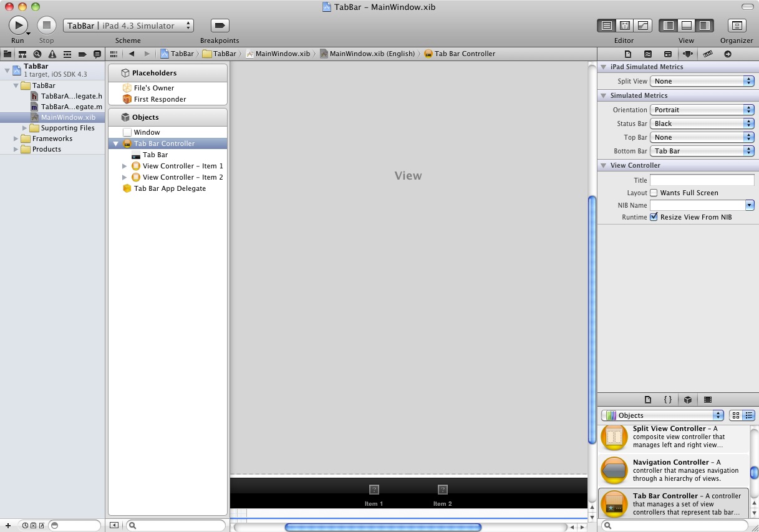The height and width of the screenshot is (532, 759).
Task: Hide the Navigator pane
Action: (669, 26)
